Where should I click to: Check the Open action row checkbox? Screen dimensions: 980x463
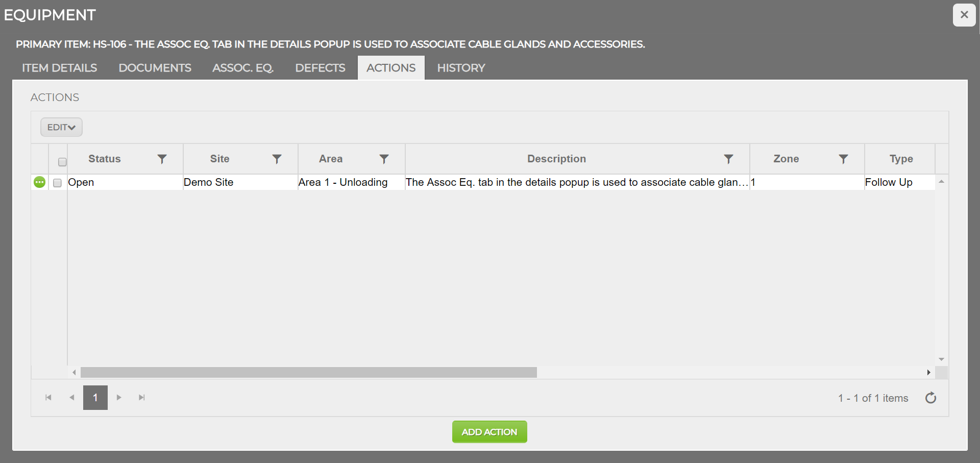tap(58, 183)
